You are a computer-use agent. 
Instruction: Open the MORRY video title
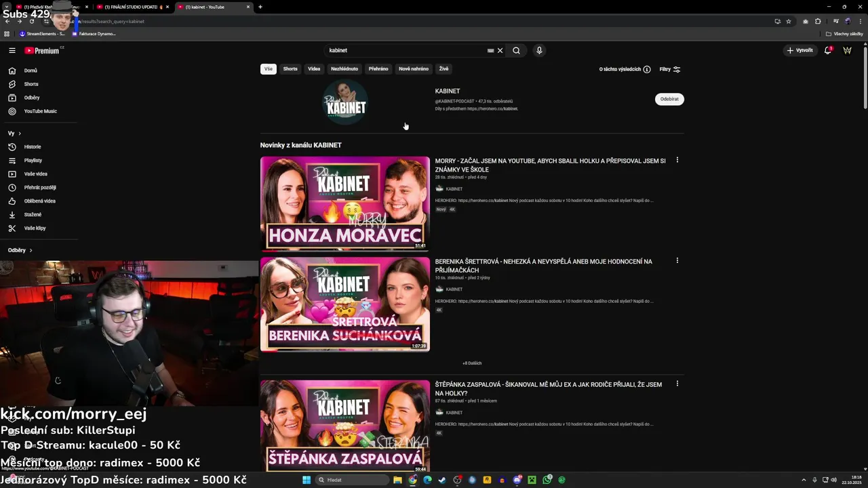(x=550, y=165)
